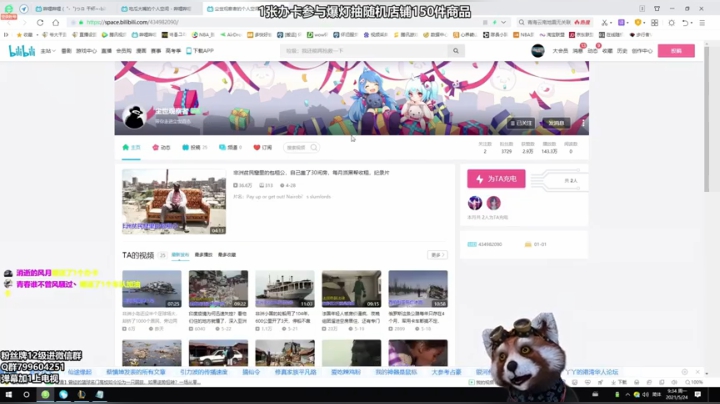
Task: Click the magnifier in the space video search box
Action: (x=314, y=147)
